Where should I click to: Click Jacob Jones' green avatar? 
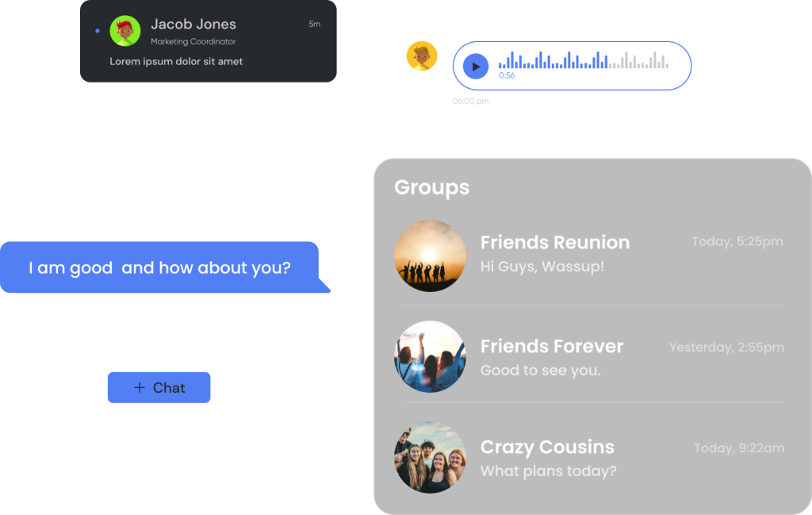(x=125, y=31)
